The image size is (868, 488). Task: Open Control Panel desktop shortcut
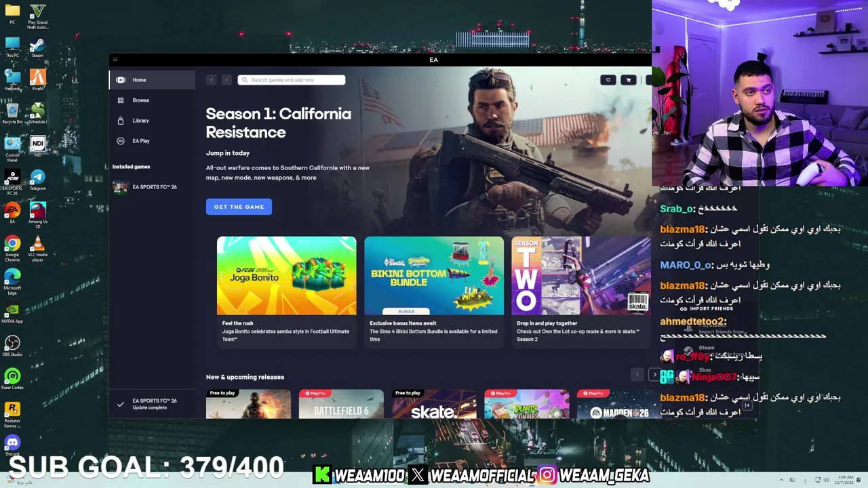(12, 147)
